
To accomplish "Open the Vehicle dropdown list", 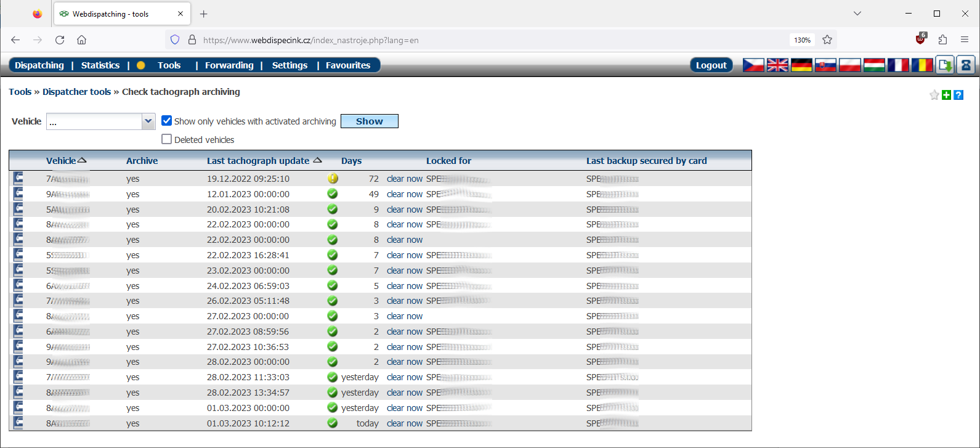I will [x=148, y=121].
